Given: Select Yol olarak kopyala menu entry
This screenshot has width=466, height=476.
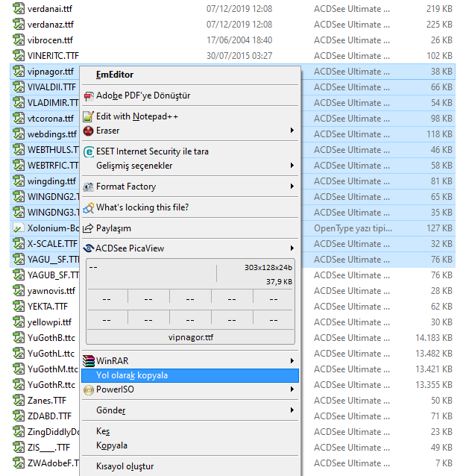Looking at the screenshot, I should click(x=190, y=375).
